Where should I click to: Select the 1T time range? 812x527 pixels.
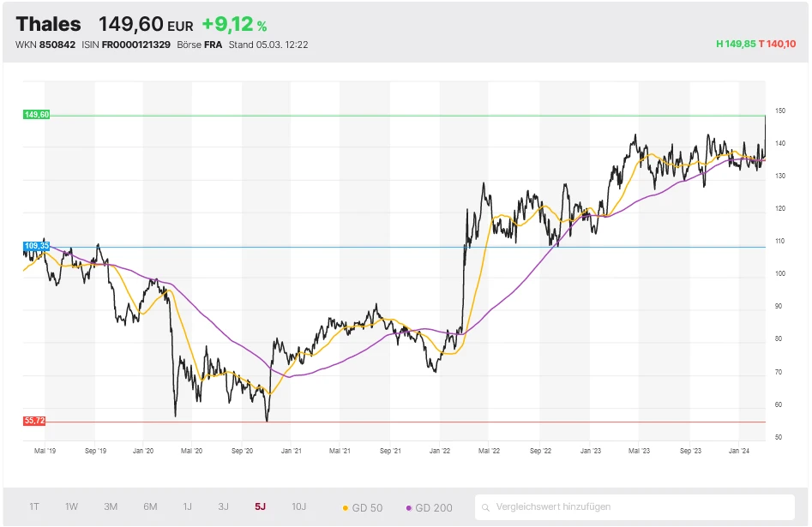[34, 506]
